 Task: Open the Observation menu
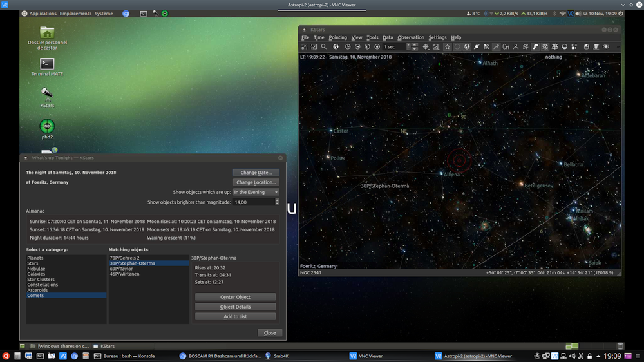tap(410, 37)
